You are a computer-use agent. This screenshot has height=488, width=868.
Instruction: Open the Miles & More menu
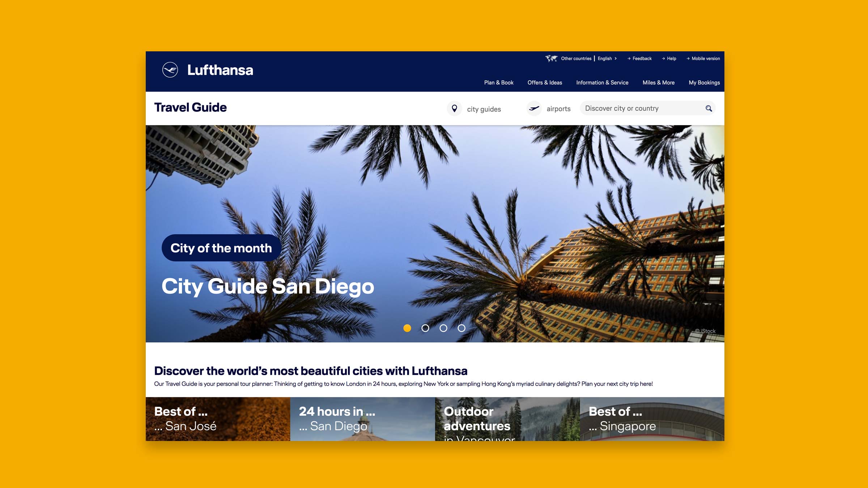pyautogui.click(x=658, y=83)
